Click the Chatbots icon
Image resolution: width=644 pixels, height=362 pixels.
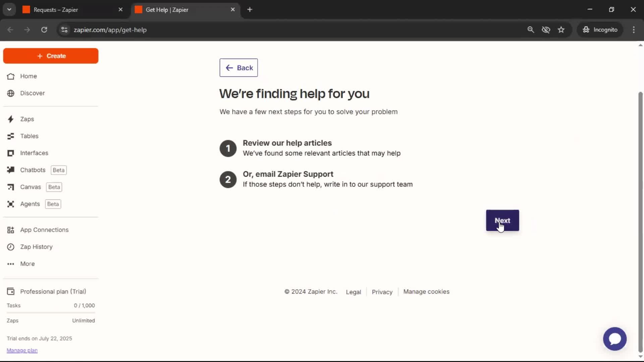pyautogui.click(x=11, y=170)
